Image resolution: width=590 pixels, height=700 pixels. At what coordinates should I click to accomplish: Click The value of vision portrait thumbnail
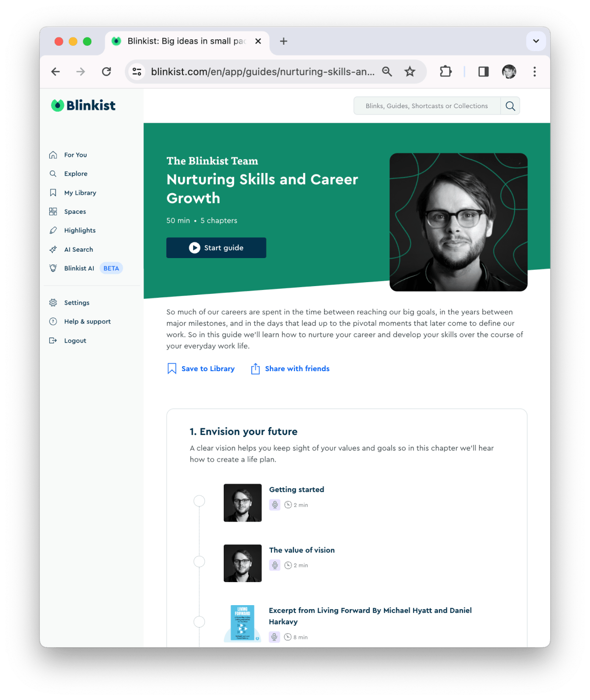point(242,563)
